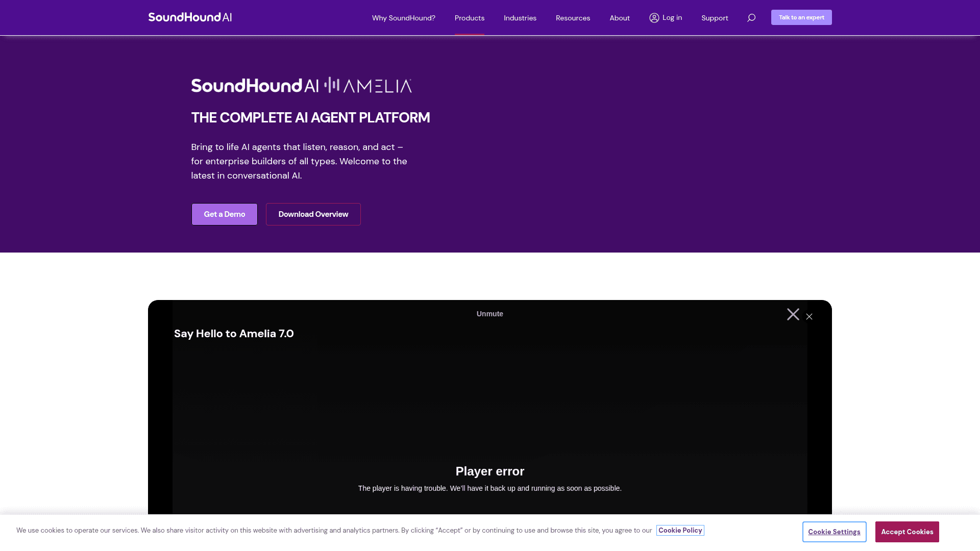The image size is (980, 551).
Task: Click the 'Player error' message
Action: coord(490,471)
